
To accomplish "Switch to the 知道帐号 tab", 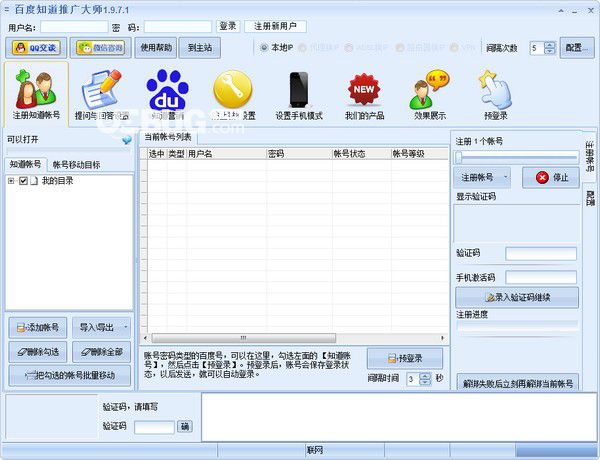I will pyautogui.click(x=26, y=165).
